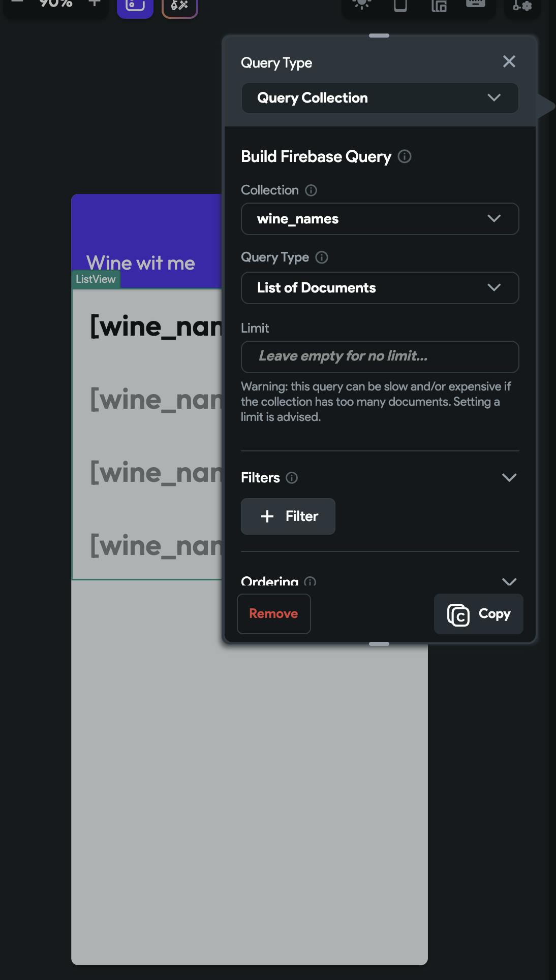
Task: Toggle the sun light mode icon
Action: [361, 5]
